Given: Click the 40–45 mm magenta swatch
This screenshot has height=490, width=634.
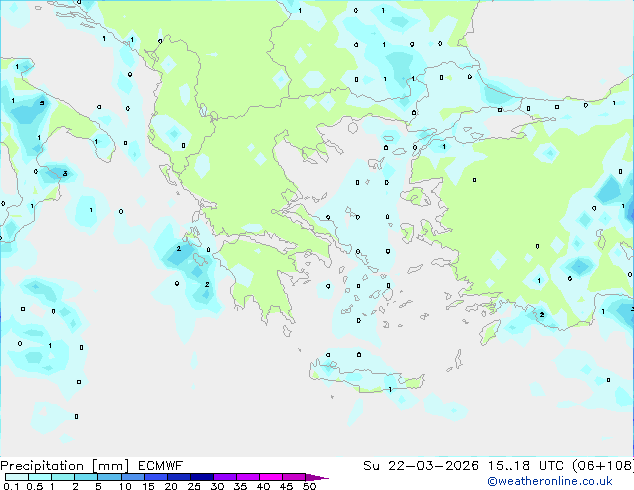Looking at the screenshot, I should coord(271,477).
